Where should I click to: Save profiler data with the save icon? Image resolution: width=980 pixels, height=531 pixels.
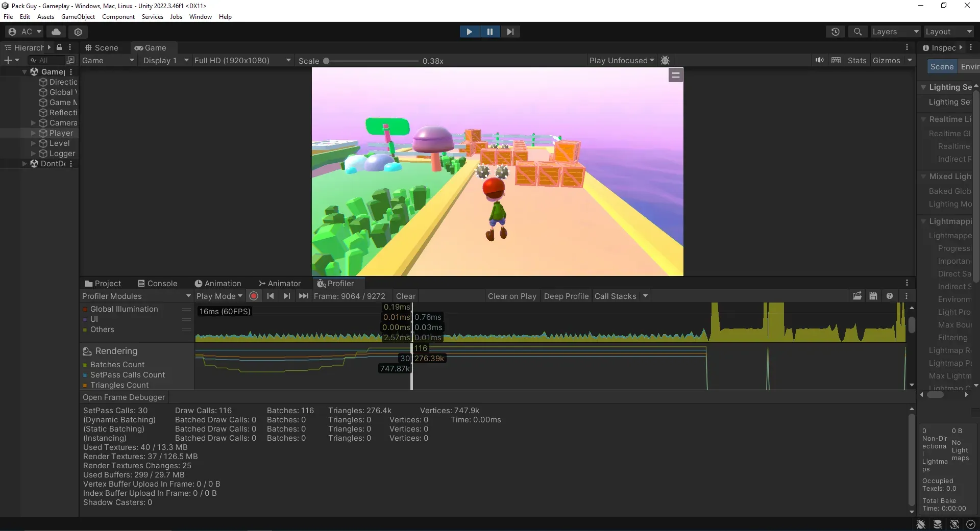(873, 296)
